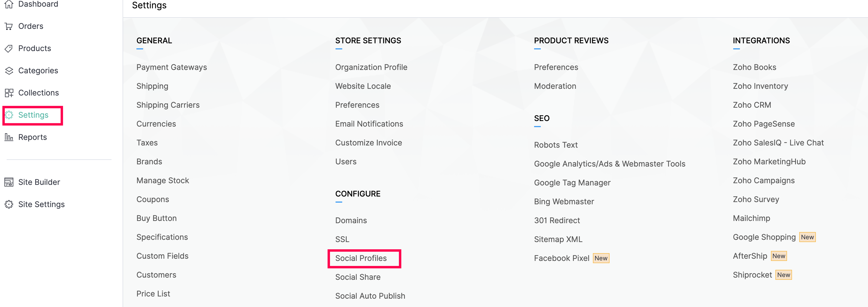Go to Reports in the sidebar
The width and height of the screenshot is (868, 307).
coord(32,137)
